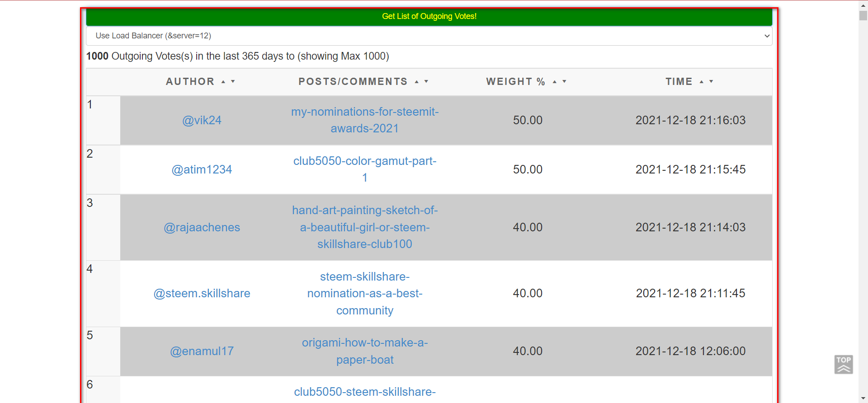
Task: Click the POSTS/COMMENTS column header
Action: point(353,82)
